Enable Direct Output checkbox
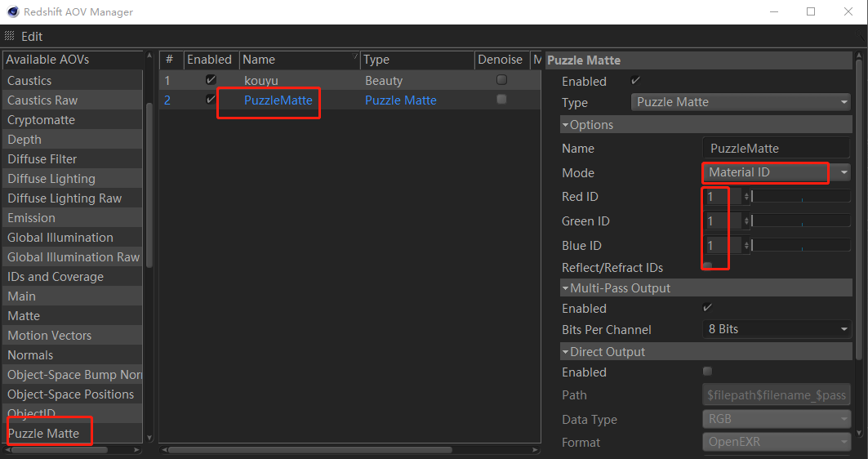Viewport: 868px width, 459px height. (707, 372)
